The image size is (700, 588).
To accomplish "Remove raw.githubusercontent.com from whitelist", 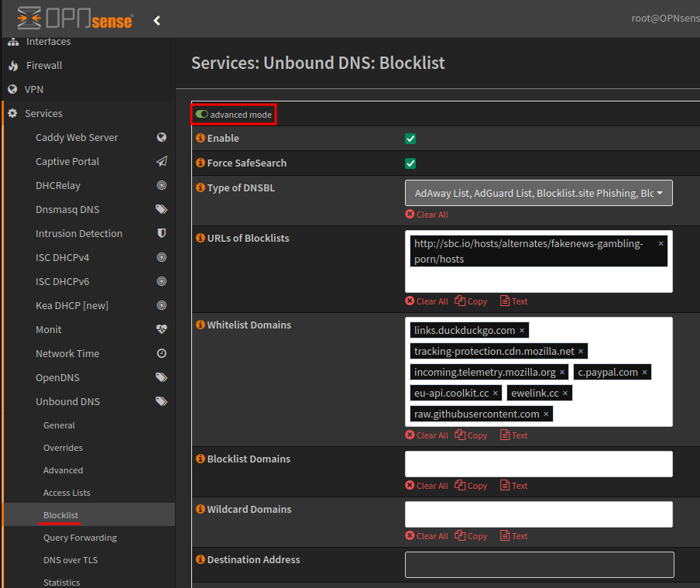I will (546, 414).
